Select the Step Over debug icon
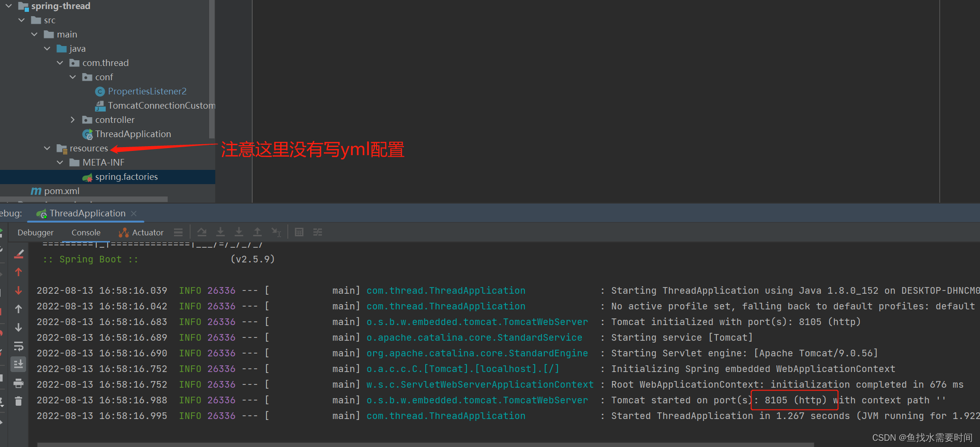The height and width of the screenshot is (447, 980). click(201, 232)
